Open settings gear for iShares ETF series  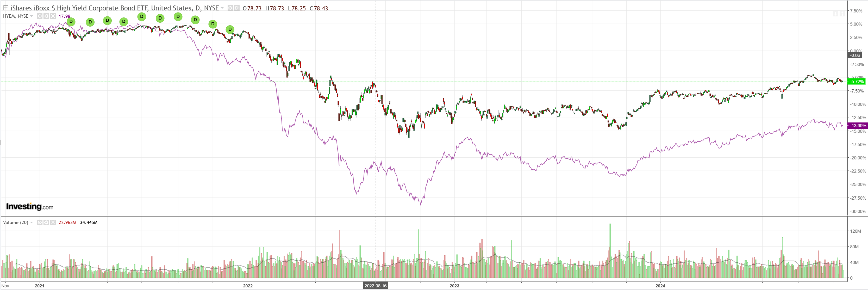[x=237, y=8]
